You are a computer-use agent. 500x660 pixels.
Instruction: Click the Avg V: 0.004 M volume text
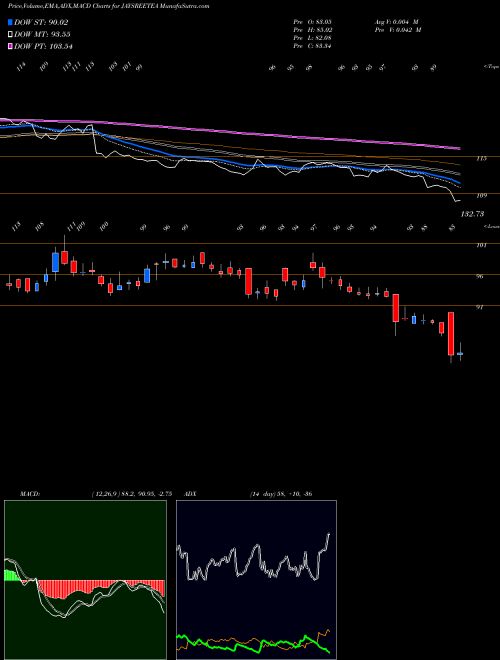point(396,22)
